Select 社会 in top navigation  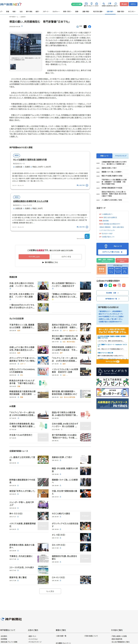coord(21,11)
